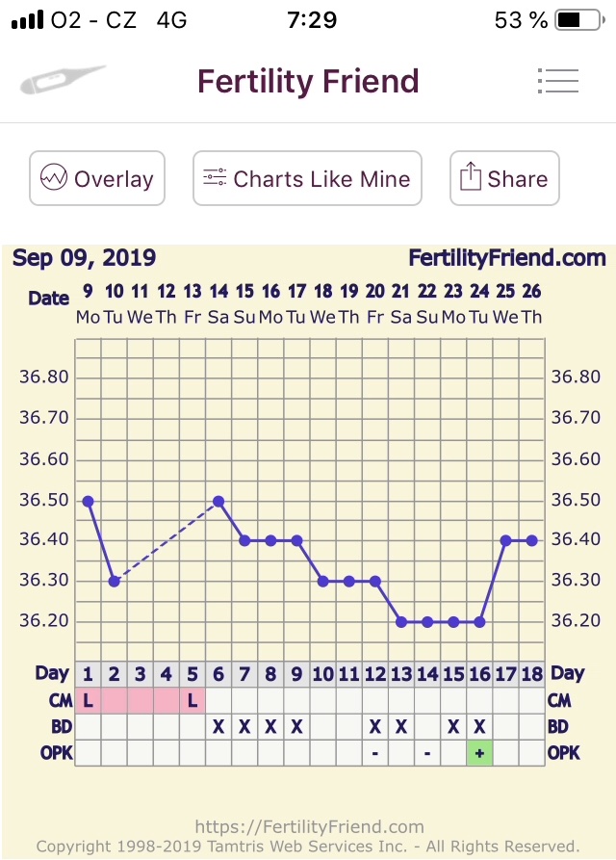Tap the Share export icon
The width and height of the screenshot is (616, 860).
coord(470,178)
